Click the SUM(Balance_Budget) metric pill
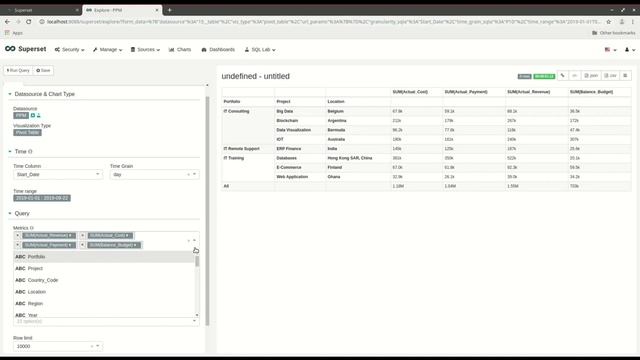 pyautogui.click(x=114, y=245)
